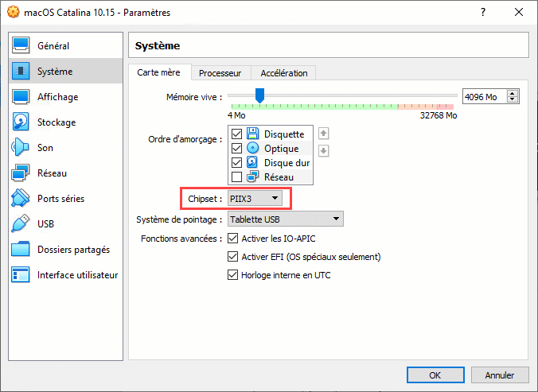Toggle Activer EFI checkbox
Screen dimensions: 538x392
pos(233,256)
